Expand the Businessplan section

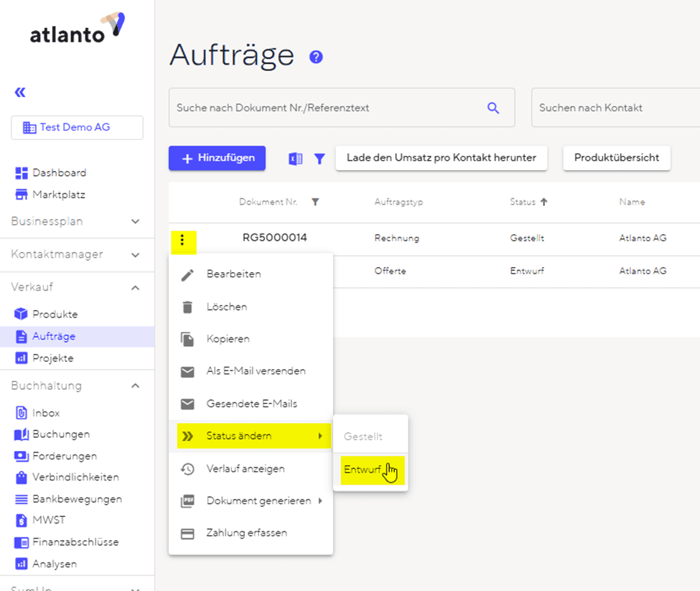(135, 221)
